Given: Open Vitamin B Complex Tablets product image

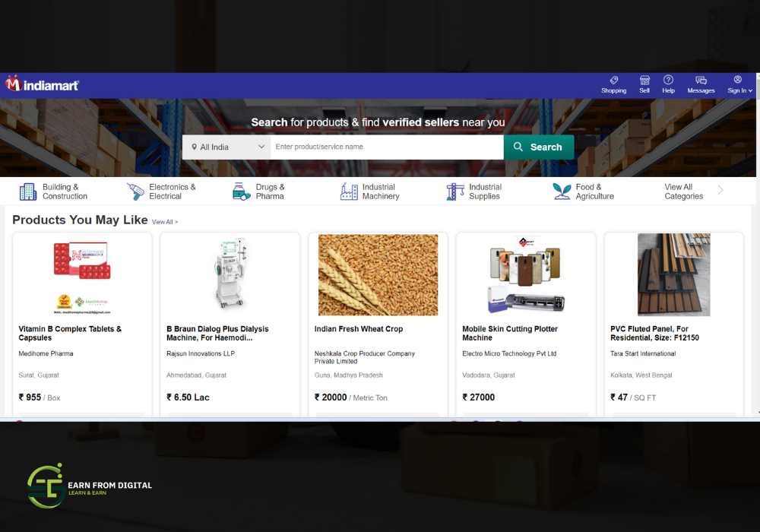Looking at the screenshot, I should [x=82, y=276].
